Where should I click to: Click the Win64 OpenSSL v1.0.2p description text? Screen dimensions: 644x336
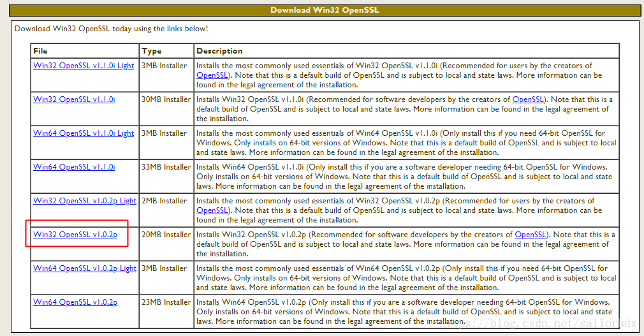click(404, 312)
